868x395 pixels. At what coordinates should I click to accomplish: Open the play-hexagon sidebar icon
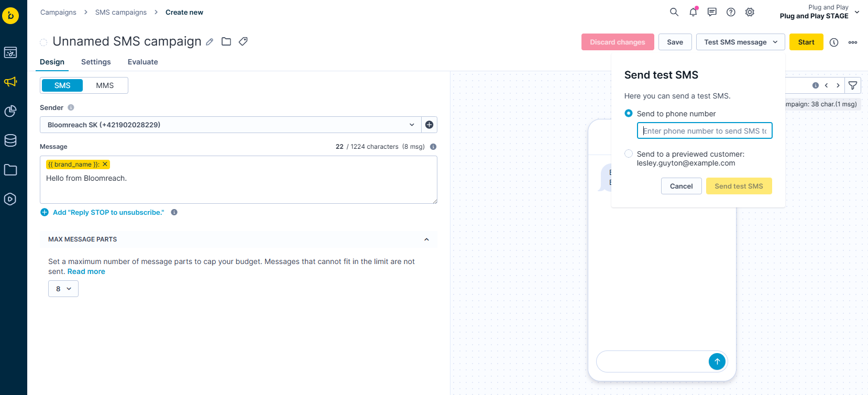[10, 199]
